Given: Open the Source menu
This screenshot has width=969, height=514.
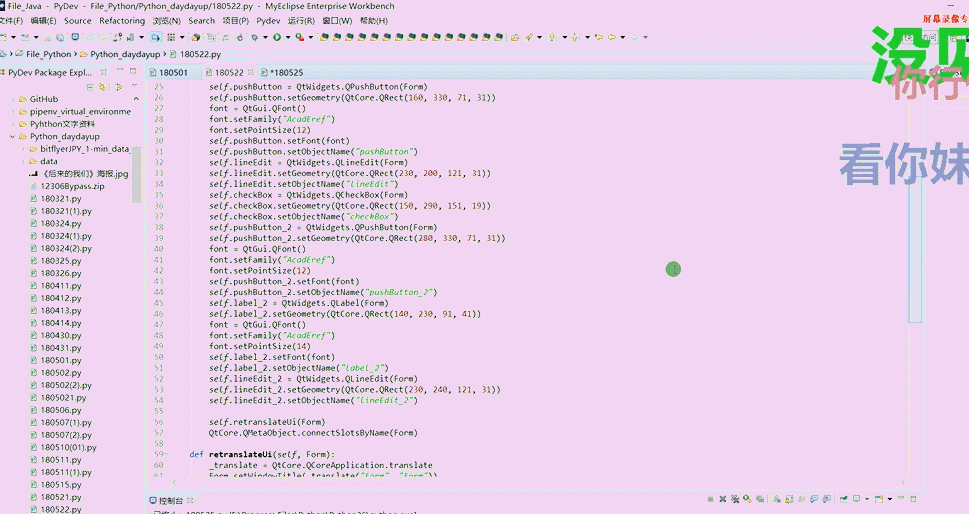Looking at the screenshot, I should tap(78, 20).
